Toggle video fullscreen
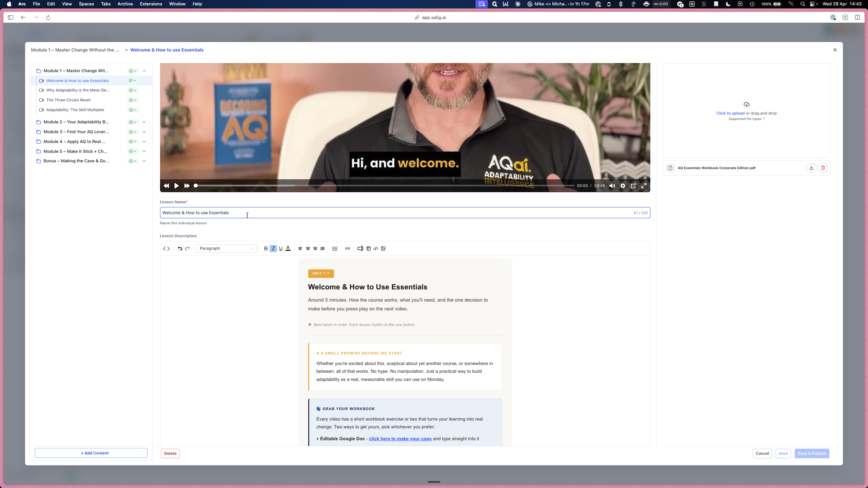The width and height of the screenshot is (868, 488). (644, 186)
